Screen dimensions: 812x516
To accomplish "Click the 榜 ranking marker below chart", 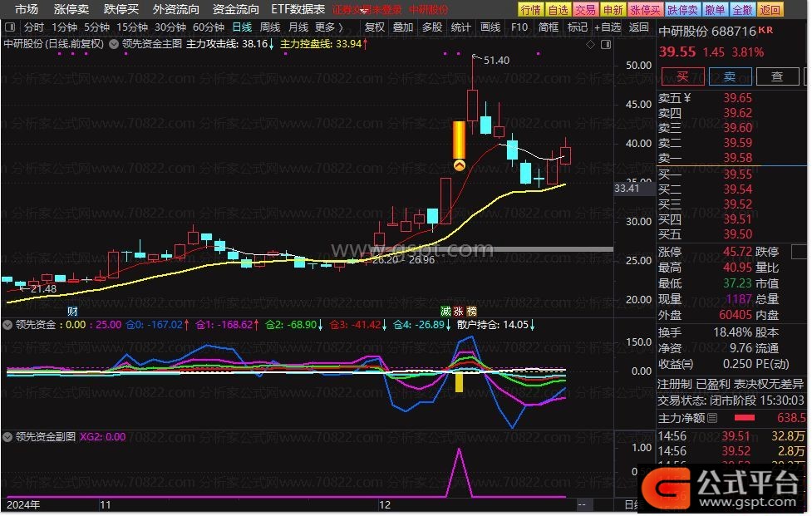I will (x=471, y=311).
